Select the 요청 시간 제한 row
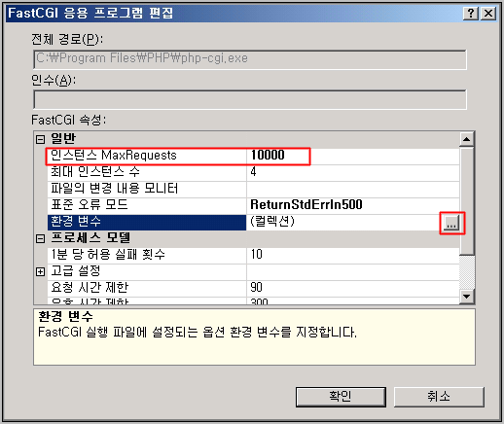Viewport: 504px width, 424px height. click(253, 289)
